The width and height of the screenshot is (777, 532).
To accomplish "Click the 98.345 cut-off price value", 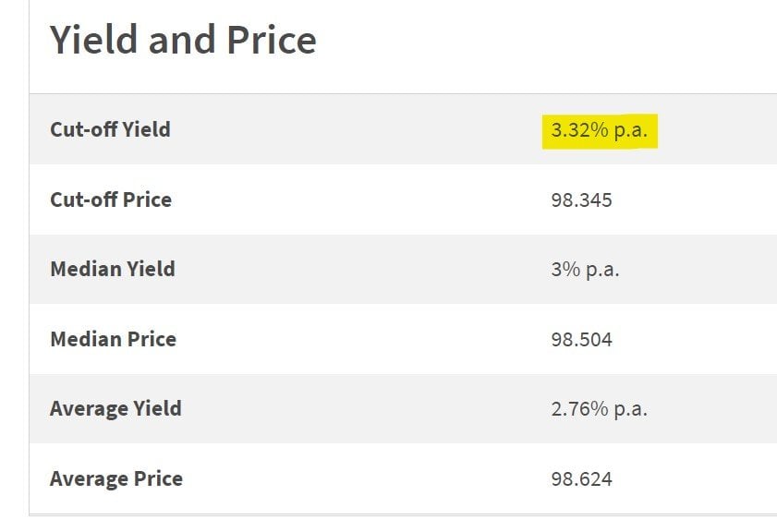I will tap(581, 200).
